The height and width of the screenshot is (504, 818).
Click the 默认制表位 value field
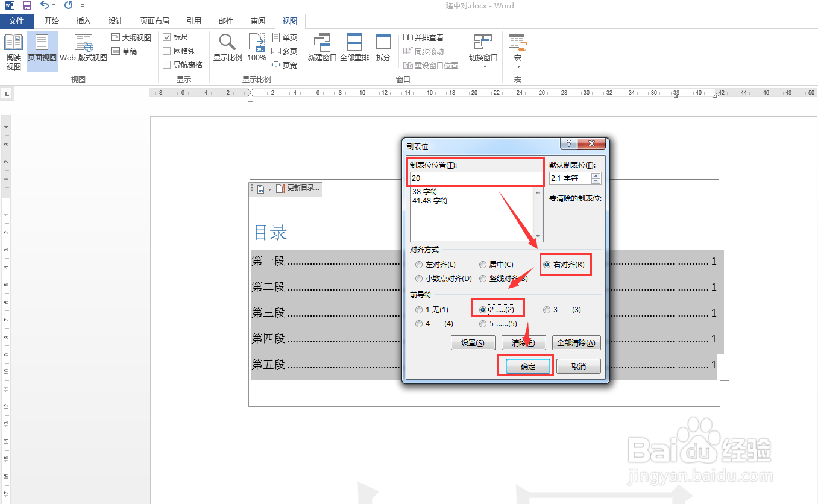[x=570, y=178]
